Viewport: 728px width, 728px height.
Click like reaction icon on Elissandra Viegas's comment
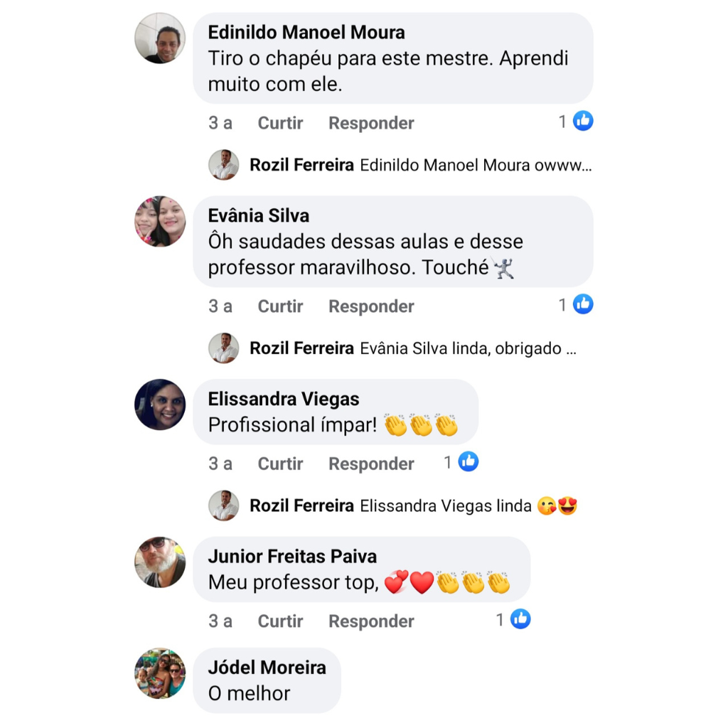(x=469, y=462)
